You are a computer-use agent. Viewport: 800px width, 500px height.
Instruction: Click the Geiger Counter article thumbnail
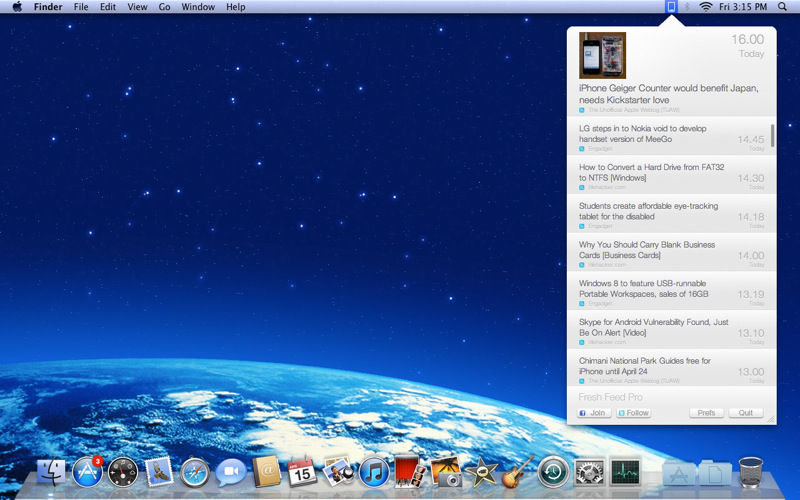point(603,55)
